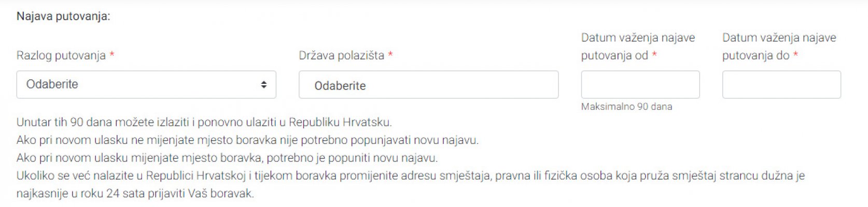The image size is (868, 207).
Task: Click the Razlog putovanja label
Action: click(61, 55)
